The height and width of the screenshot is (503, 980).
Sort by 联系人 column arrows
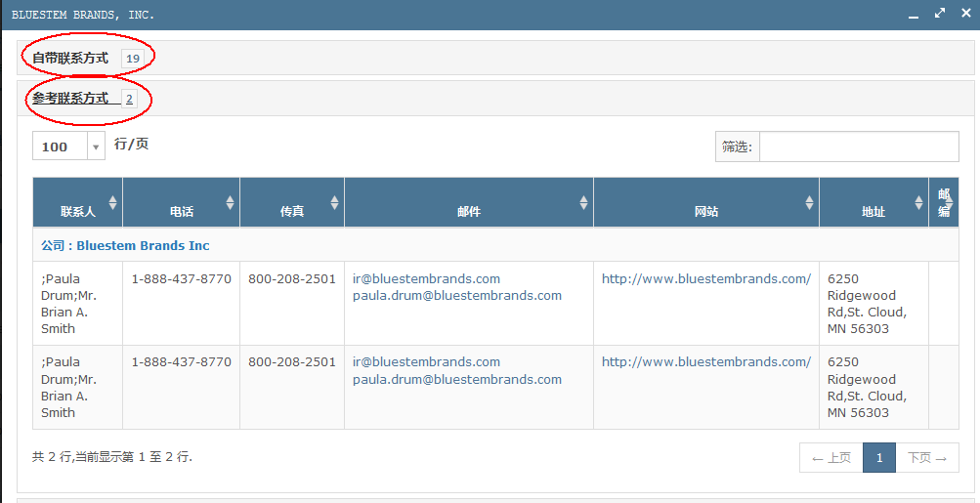click(112, 202)
